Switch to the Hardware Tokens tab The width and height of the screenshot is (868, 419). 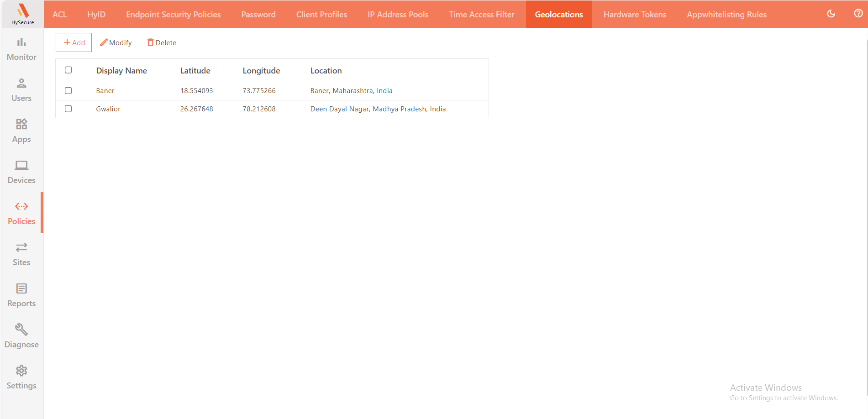pyautogui.click(x=635, y=15)
